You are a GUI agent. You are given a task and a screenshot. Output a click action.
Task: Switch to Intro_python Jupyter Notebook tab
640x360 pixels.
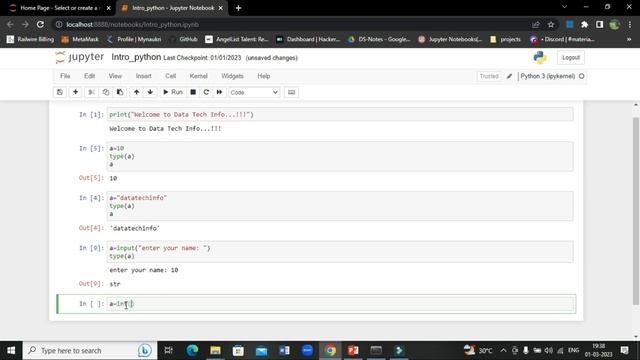tap(173, 8)
